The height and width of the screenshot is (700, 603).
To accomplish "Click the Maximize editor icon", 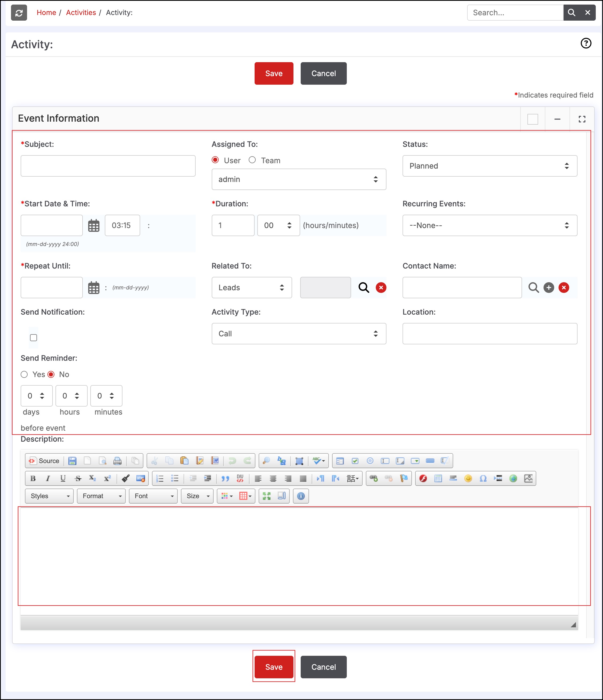I will click(x=267, y=496).
